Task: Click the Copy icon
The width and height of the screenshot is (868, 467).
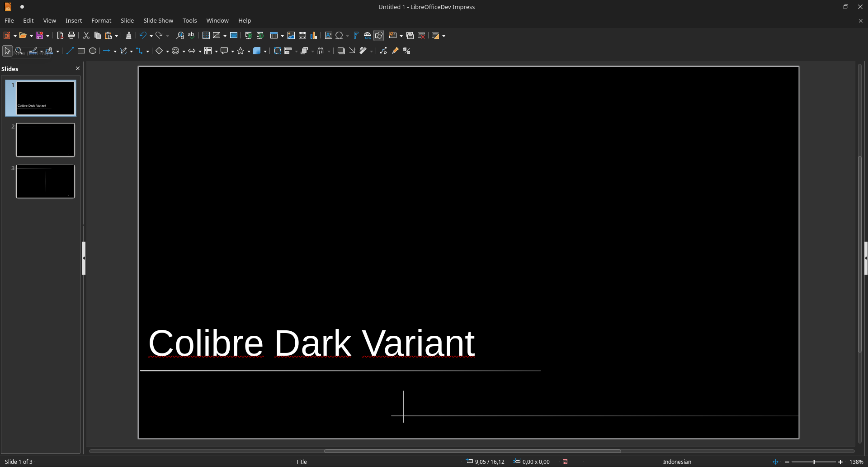Action: (97, 36)
